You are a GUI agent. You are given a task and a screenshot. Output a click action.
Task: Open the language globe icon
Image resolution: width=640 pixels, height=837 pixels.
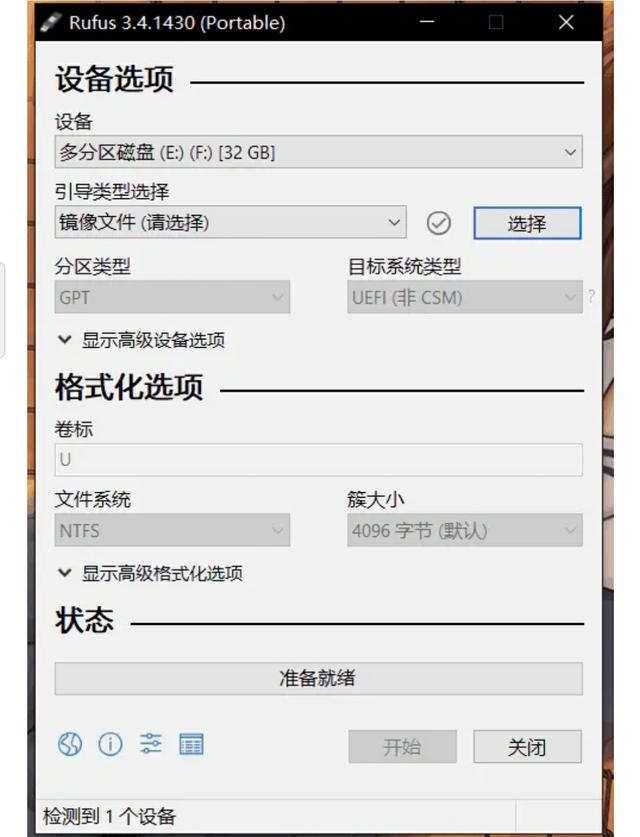(70, 744)
